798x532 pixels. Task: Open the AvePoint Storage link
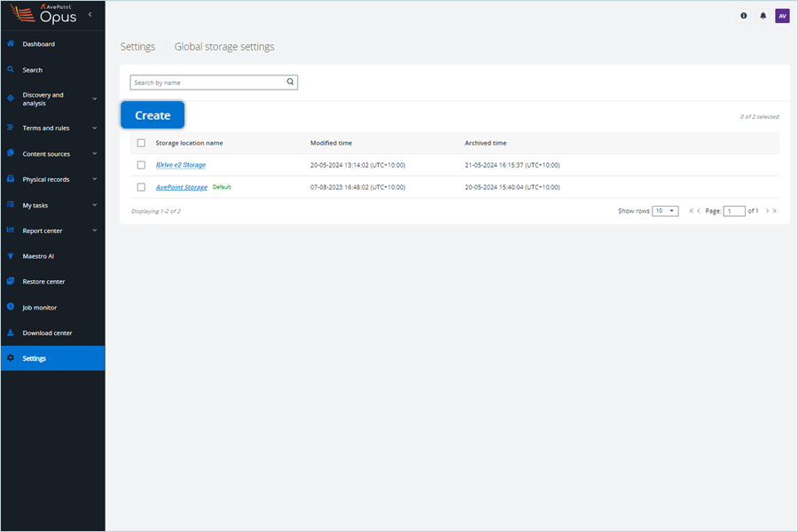181,187
